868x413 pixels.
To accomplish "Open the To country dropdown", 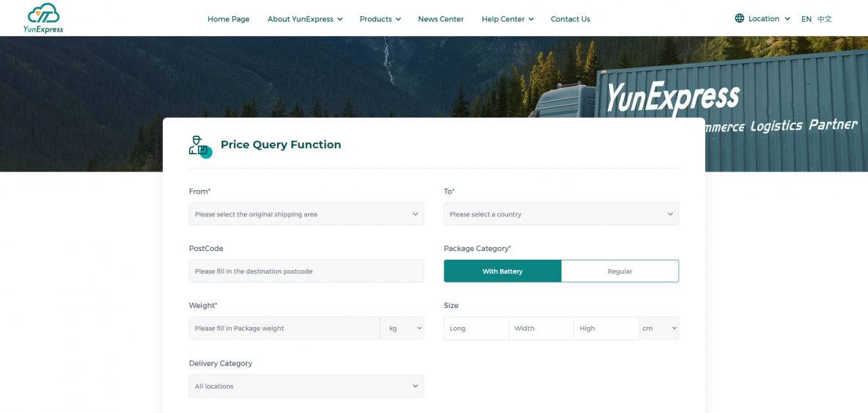I will pyautogui.click(x=561, y=214).
